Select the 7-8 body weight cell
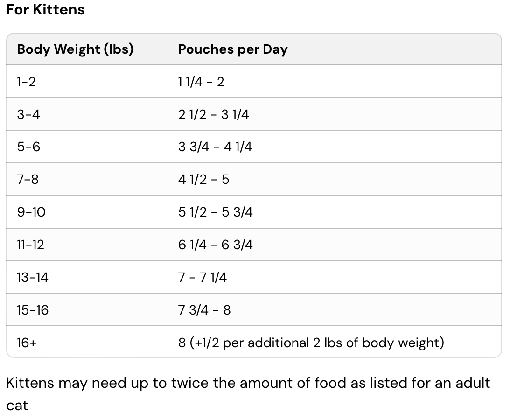The width and height of the screenshot is (517, 420). tap(28, 180)
